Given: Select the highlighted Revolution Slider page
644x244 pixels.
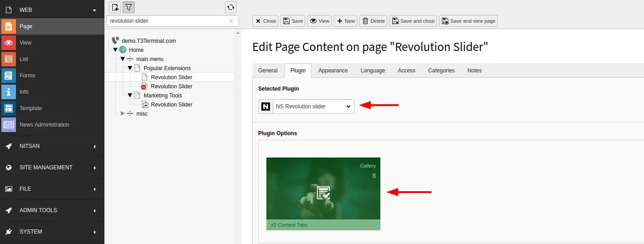Looking at the screenshot, I should 171,77.
